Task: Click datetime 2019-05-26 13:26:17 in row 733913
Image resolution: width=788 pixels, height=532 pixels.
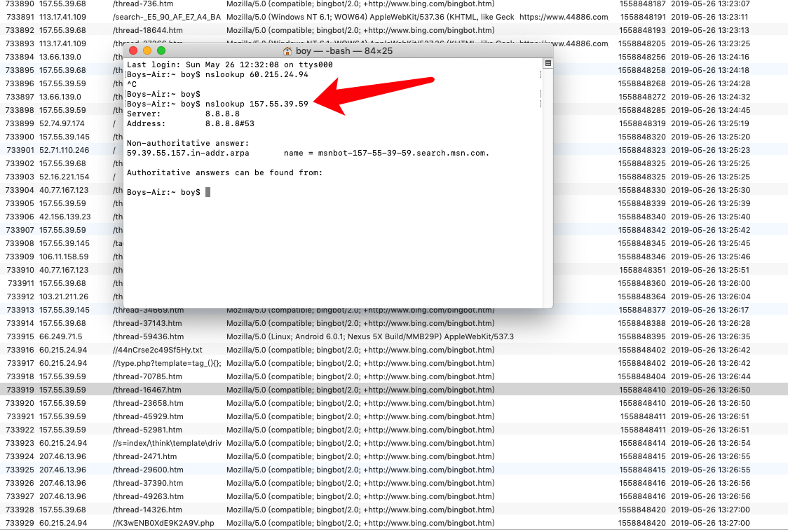Action: click(x=710, y=310)
